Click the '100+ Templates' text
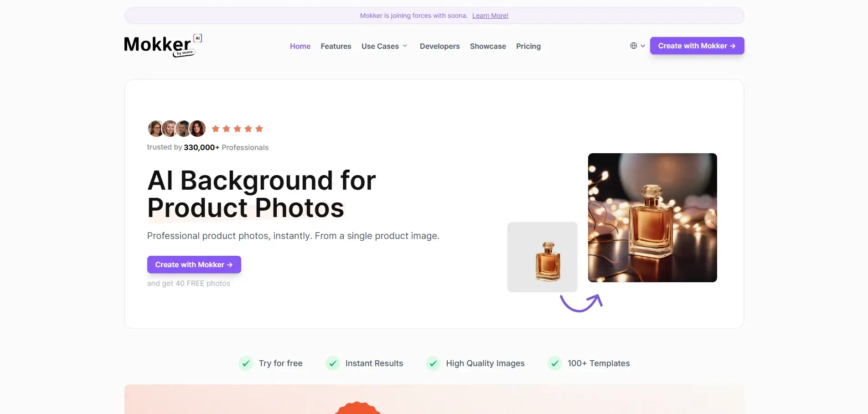 (599, 363)
